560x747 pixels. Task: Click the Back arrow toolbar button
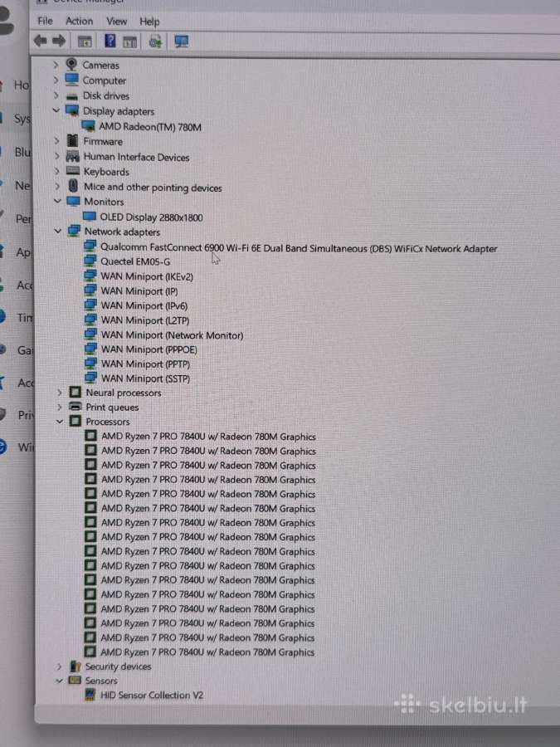click(40, 41)
